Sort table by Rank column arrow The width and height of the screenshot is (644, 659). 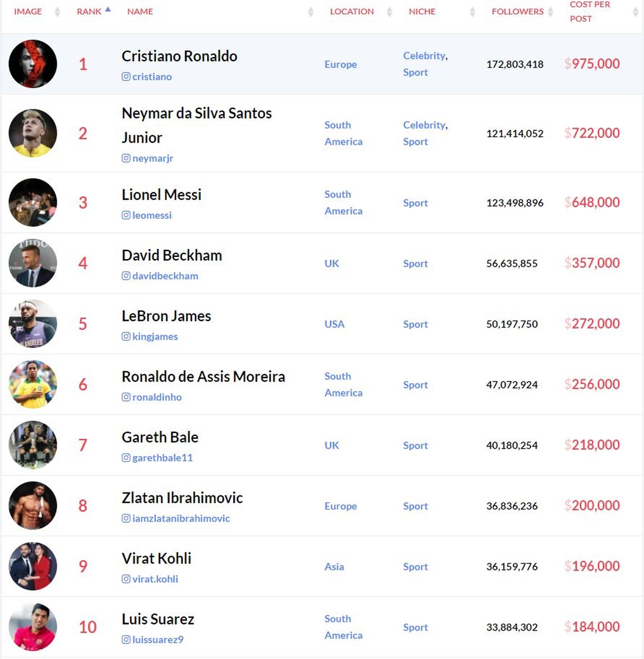[108, 10]
